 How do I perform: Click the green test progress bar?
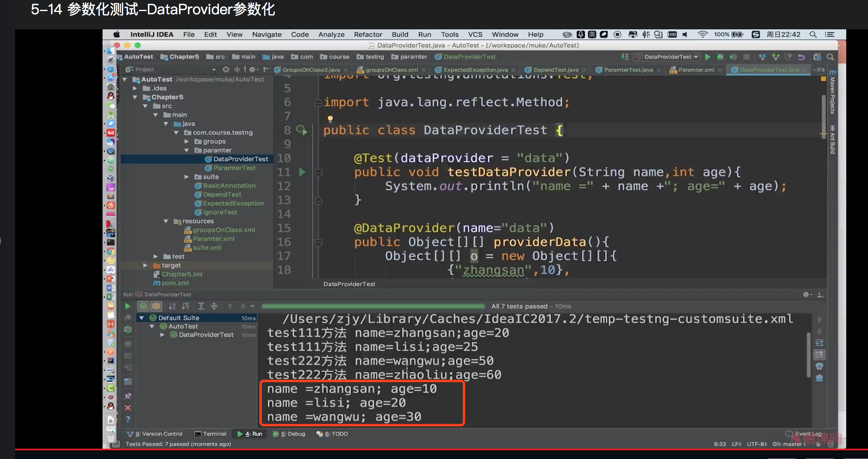373,306
